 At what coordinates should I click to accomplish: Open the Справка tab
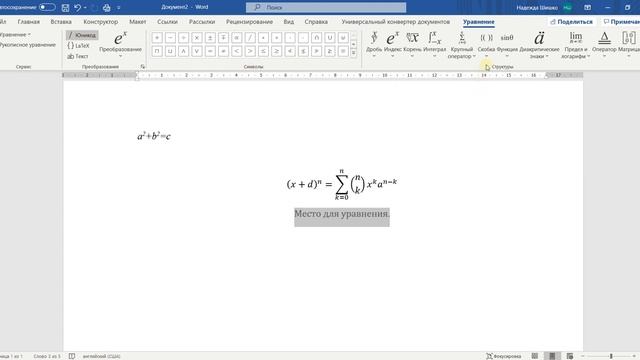point(316,22)
